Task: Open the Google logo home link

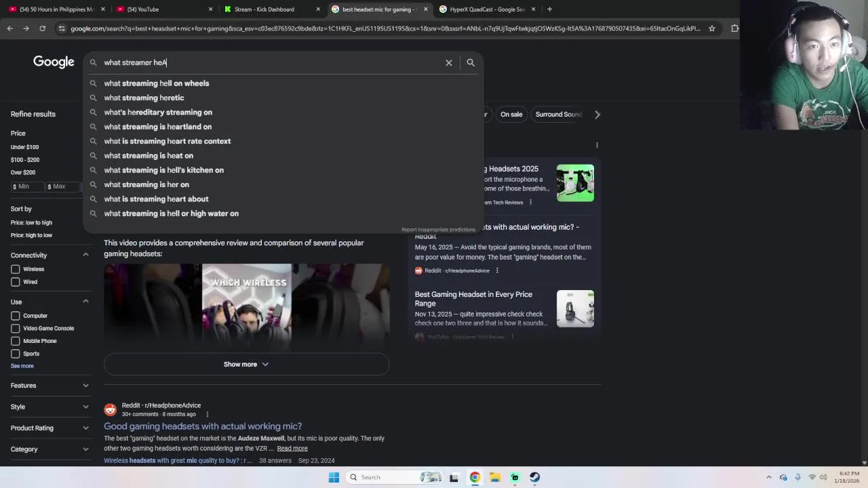Action: 54,62
